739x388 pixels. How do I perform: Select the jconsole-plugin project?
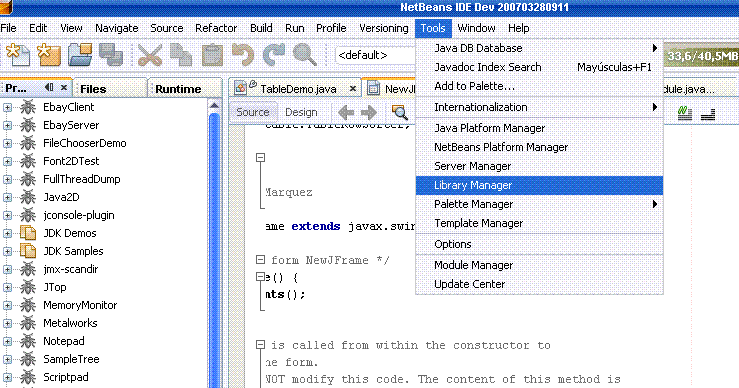(79, 215)
